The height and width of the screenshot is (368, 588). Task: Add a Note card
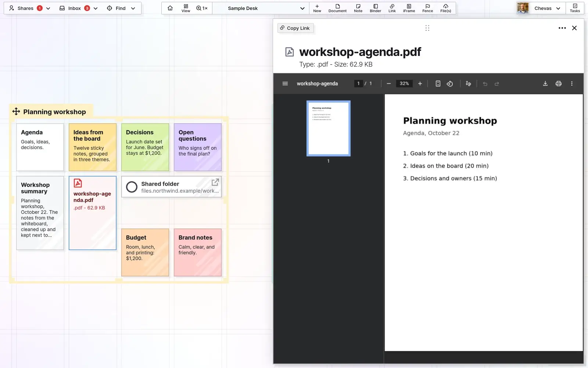(x=358, y=8)
